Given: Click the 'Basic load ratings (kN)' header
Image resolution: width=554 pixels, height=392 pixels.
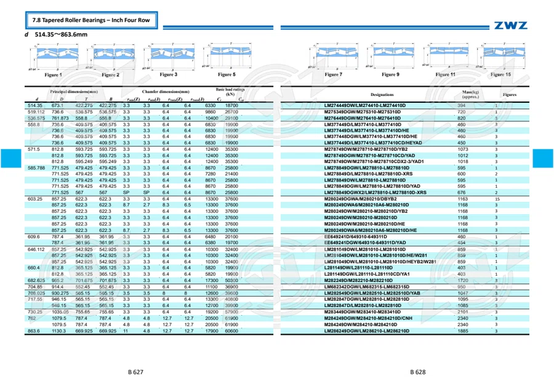Looking at the screenshot, I should click(x=230, y=92).
